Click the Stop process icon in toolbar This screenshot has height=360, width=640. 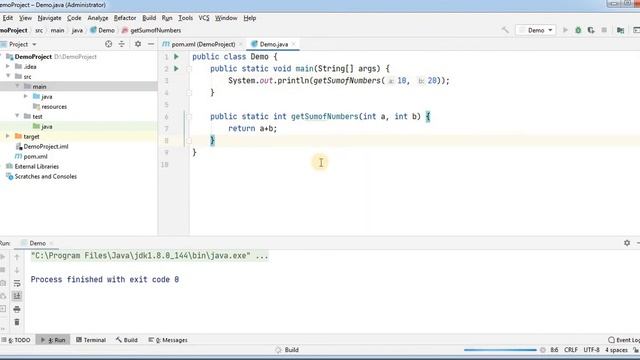pyautogui.click(x=604, y=30)
